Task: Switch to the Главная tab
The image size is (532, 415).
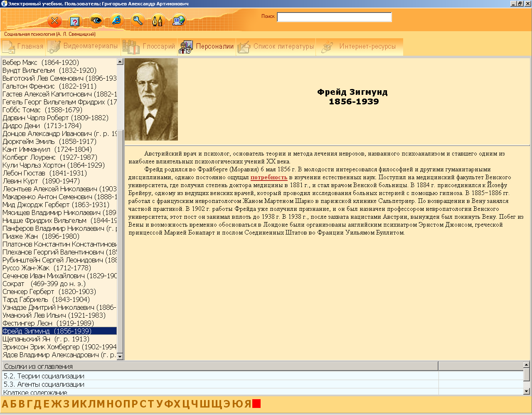Action: [23, 47]
